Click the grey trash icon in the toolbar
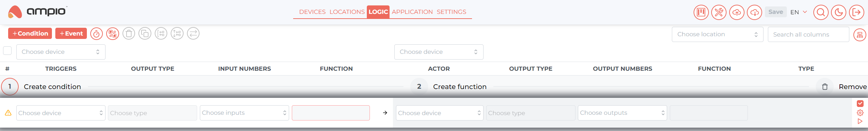 tap(129, 34)
